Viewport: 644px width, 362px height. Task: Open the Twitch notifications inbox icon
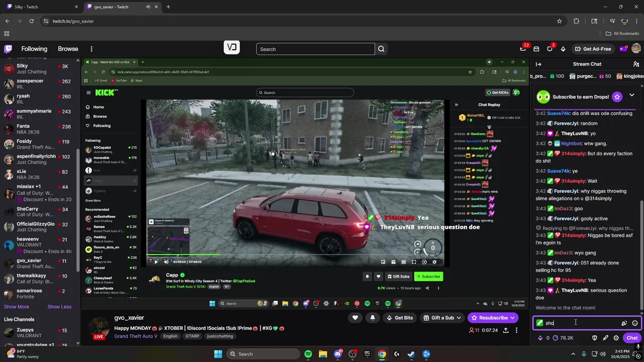tap(536, 49)
